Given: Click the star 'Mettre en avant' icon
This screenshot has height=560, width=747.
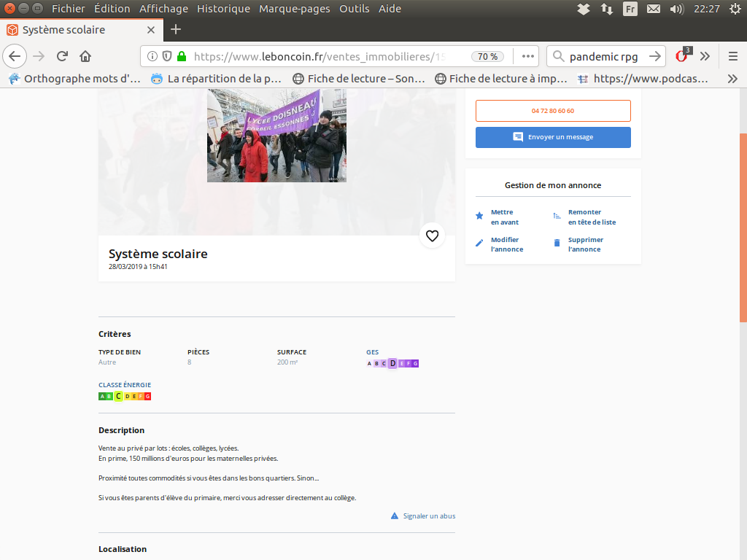Looking at the screenshot, I should [x=479, y=216].
